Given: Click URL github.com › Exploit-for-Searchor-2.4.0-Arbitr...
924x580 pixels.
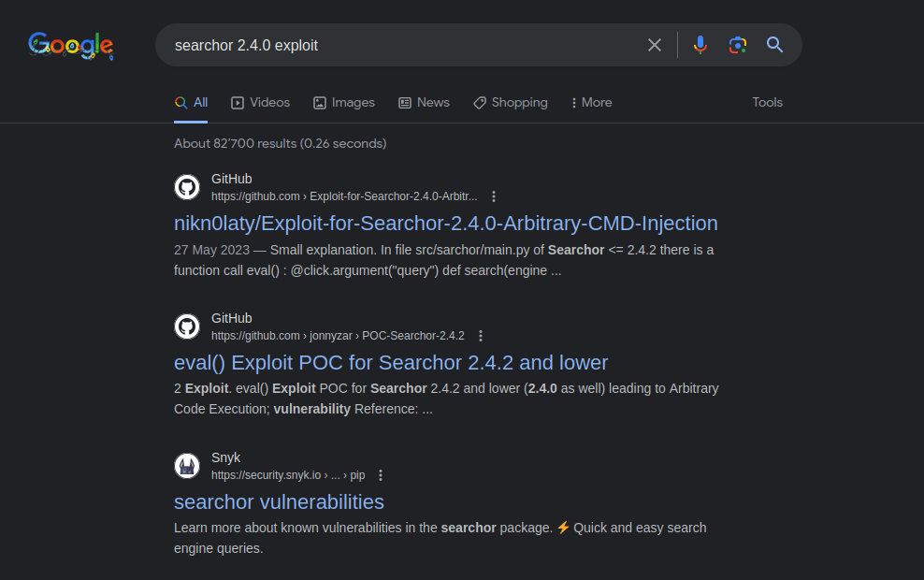Looking at the screenshot, I should [344, 196].
